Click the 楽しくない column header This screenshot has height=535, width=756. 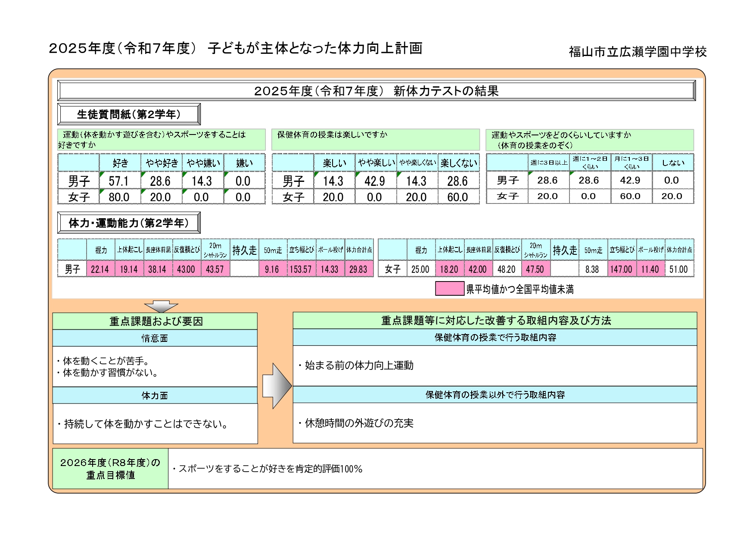[458, 163]
